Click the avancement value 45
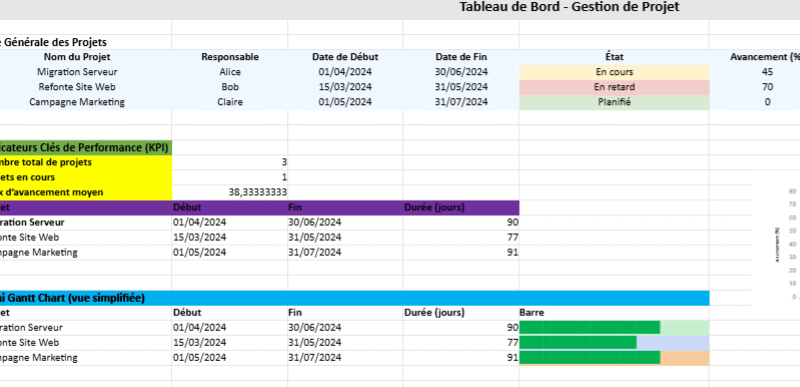 [x=767, y=72]
